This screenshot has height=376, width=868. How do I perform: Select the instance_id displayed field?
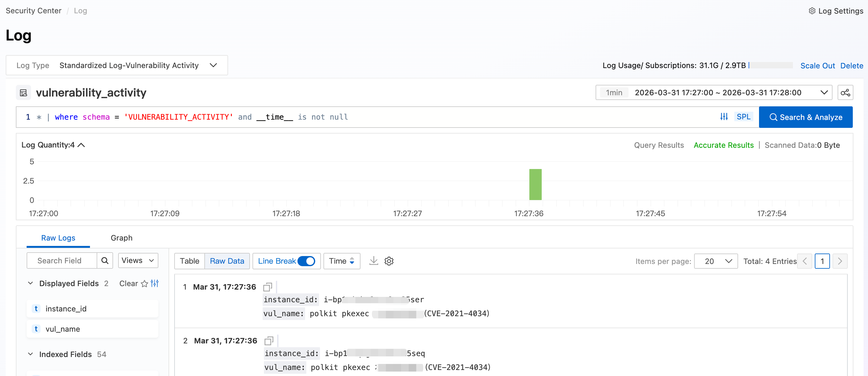pos(92,309)
